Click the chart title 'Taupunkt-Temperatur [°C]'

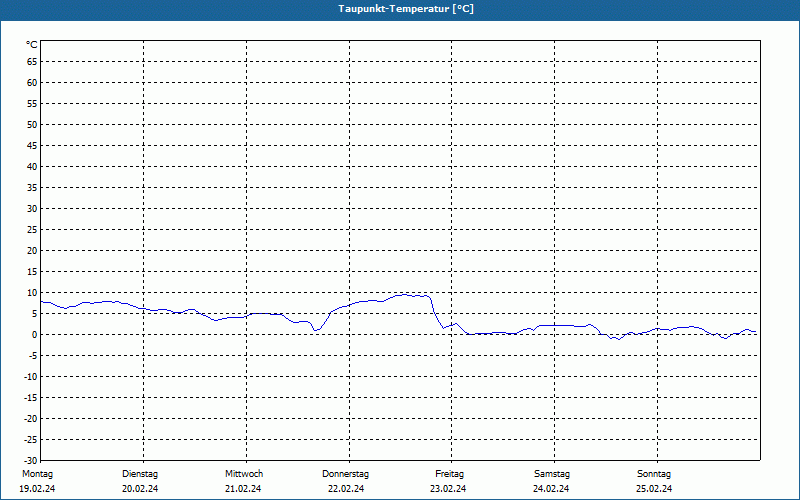click(406, 9)
